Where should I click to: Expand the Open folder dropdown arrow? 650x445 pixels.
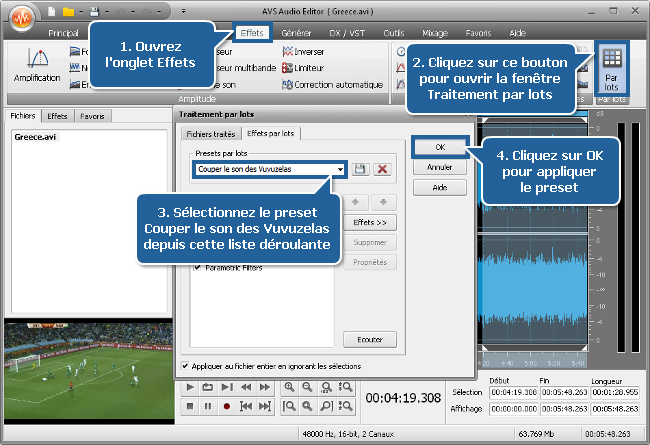click(81, 12)
